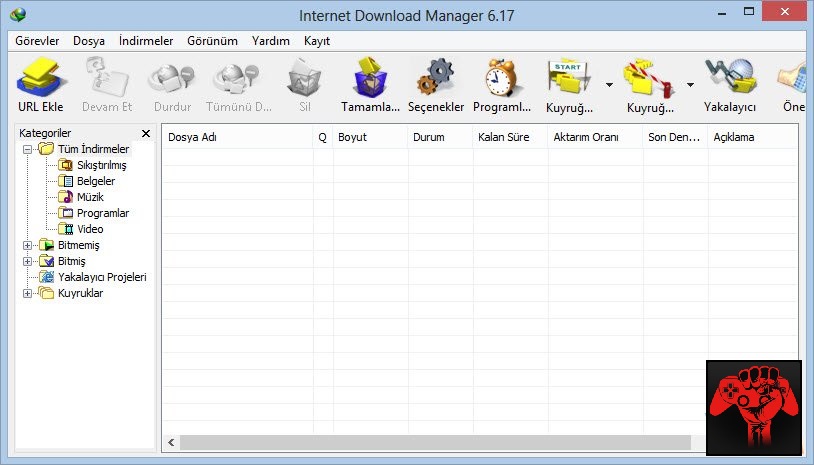Sort by the Dosya Adı column header
This screenshot has width=814, height=465.
[x=238, y=138]
